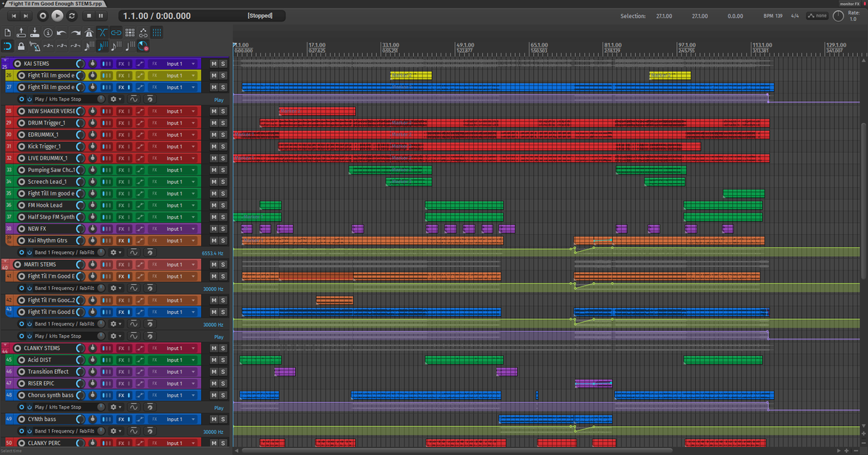Toggle snap magnet icon
The height and width of the screenshot is (455, 868).
click(x=7, y=46)
